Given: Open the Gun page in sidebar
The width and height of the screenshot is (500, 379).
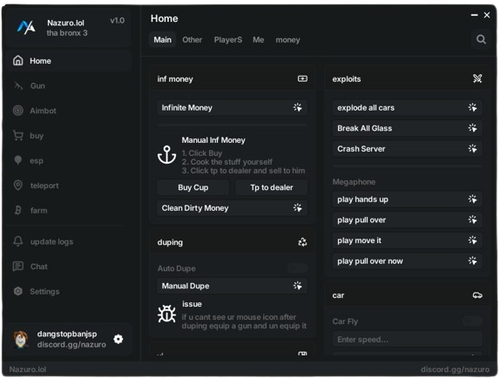Looking at the screenshot, I should pyautogui.click(x=69, y=86).
